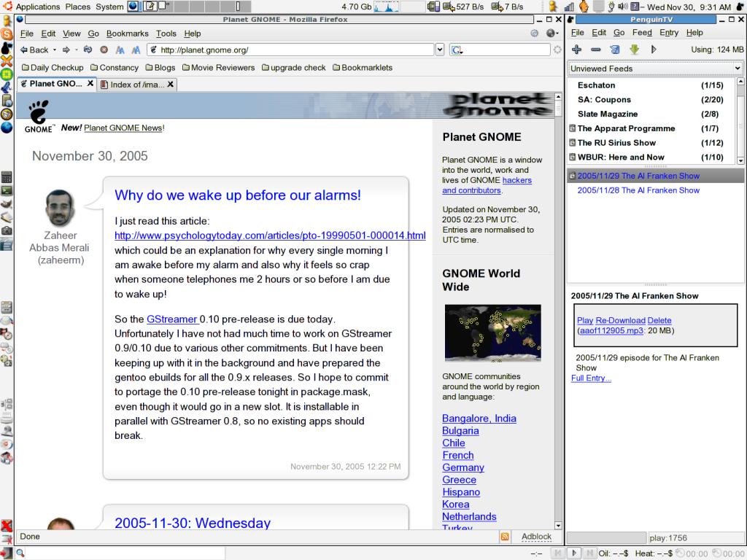This screenshot has height=560, width=747.
Task: Click the GNOME foot logo on the page
Action: point(39,117)
